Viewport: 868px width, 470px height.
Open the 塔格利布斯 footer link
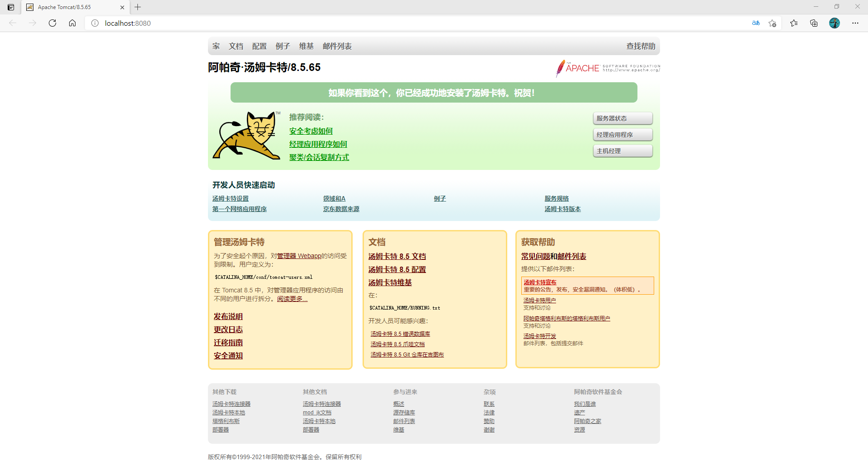(226, 421)
